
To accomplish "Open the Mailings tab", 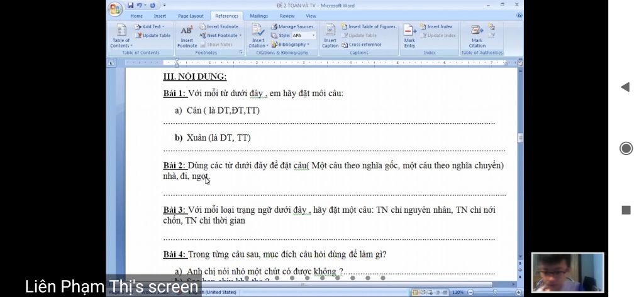I will tap(258, 16).
